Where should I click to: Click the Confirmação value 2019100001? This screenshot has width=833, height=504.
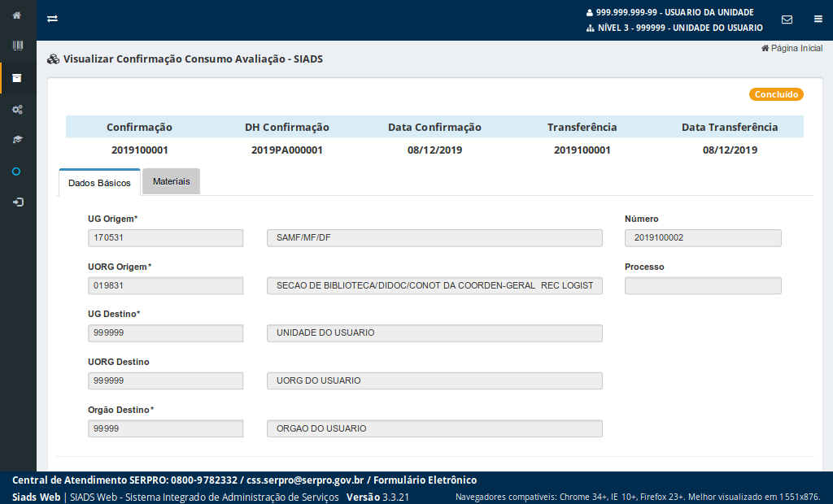(x=140, y=150)
